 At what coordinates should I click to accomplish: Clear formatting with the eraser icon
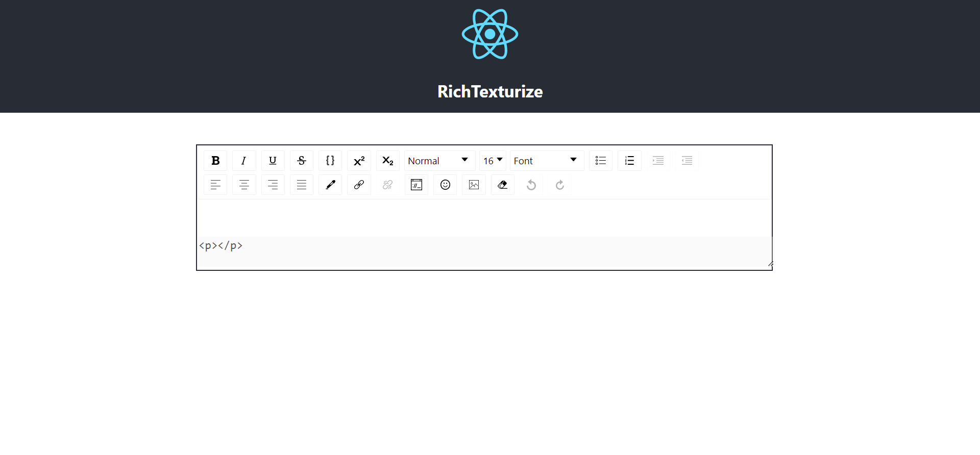503,185
